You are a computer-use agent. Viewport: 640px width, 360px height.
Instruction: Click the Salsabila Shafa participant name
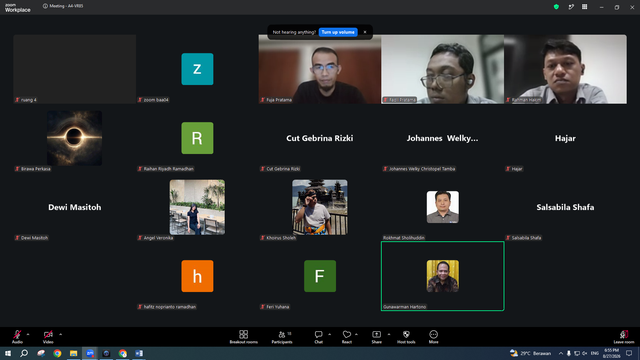[565, 207]
